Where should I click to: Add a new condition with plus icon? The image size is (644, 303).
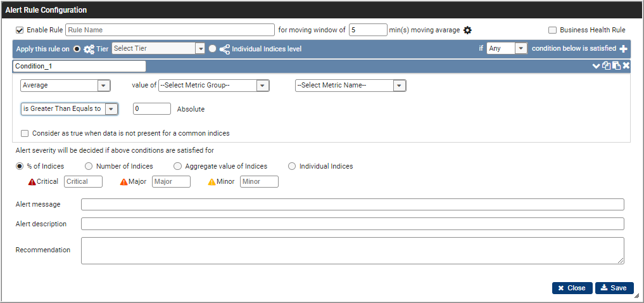[x=623, y=49]
